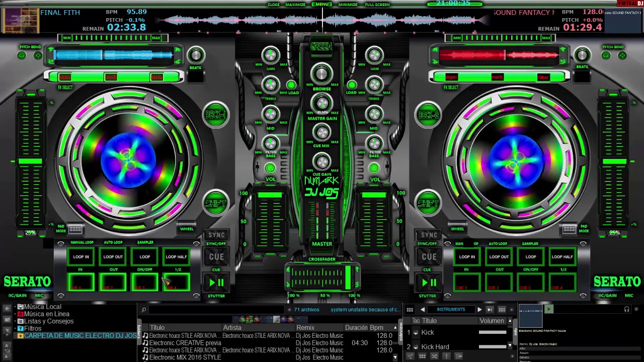Click the right deck pitch fader handle
The image size is (644, 362).
click(614, 161)
